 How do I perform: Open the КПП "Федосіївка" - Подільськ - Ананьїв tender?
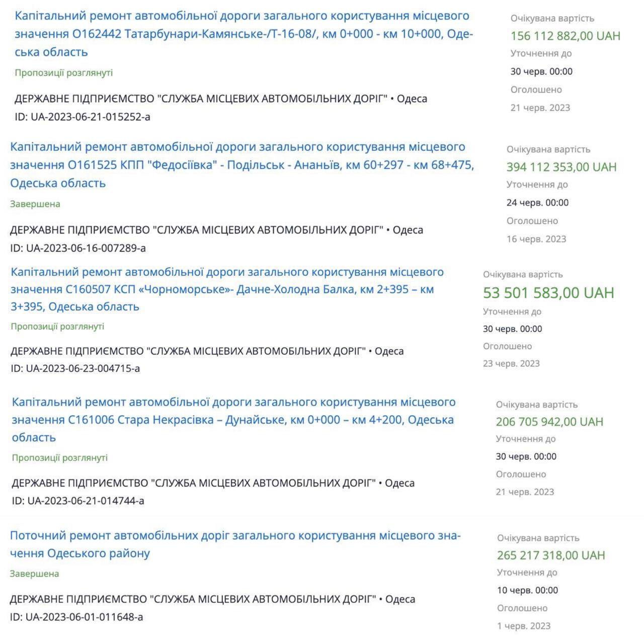pos(242,165)
